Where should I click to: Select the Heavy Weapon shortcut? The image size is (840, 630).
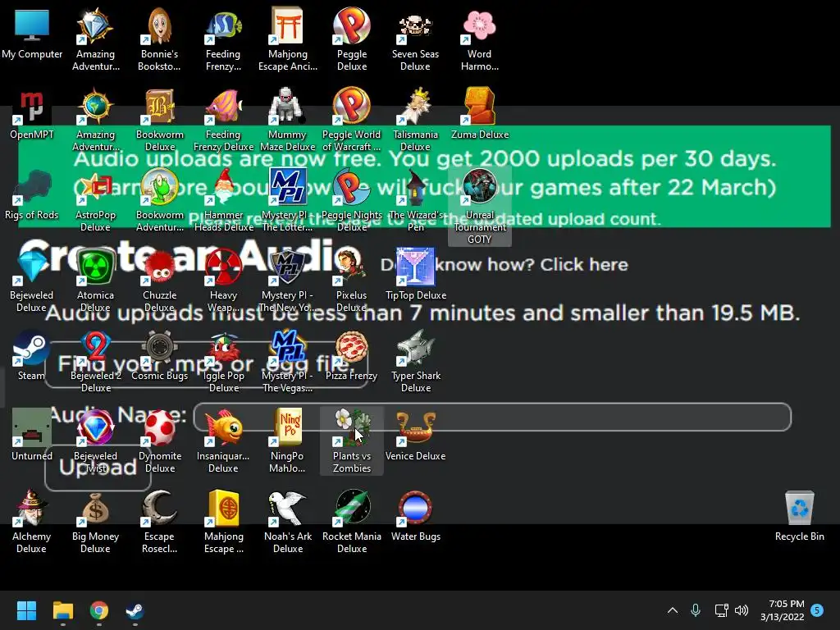point(223,281)
